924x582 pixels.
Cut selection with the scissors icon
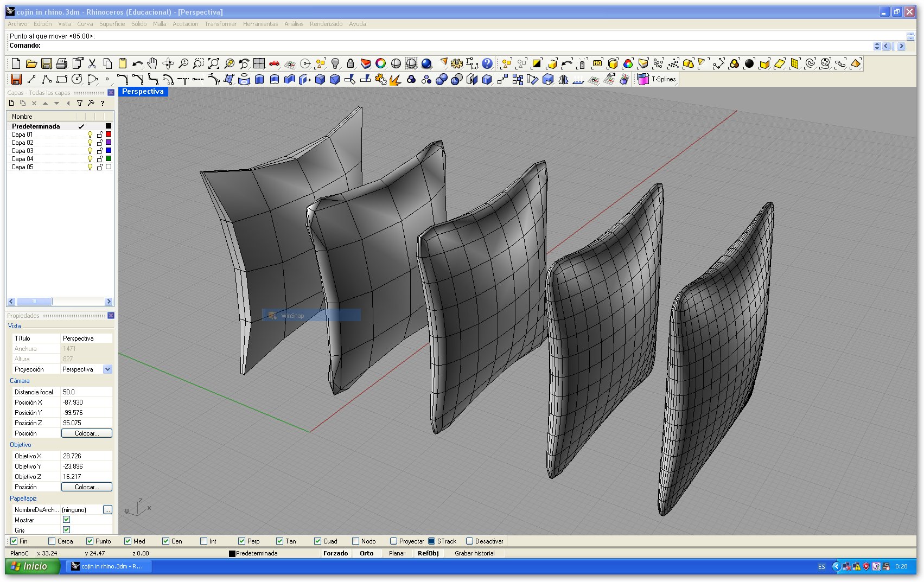(92, 64)
